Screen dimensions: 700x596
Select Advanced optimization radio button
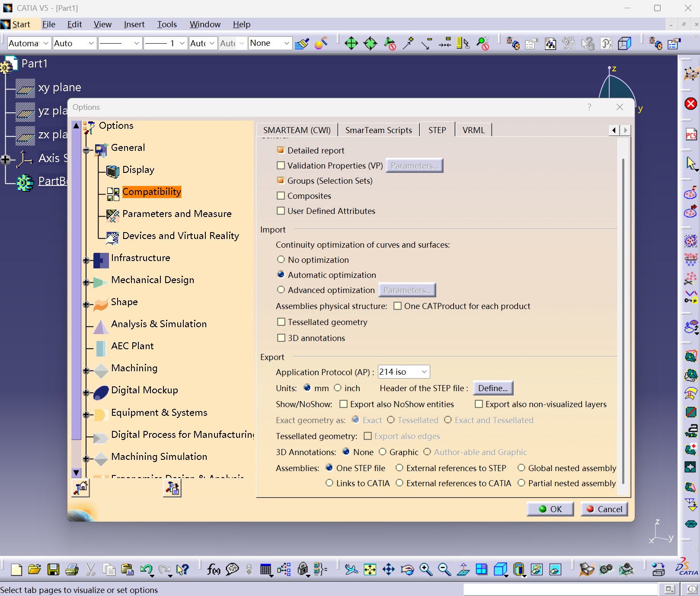pyautogui.click(x=281, y=290)
